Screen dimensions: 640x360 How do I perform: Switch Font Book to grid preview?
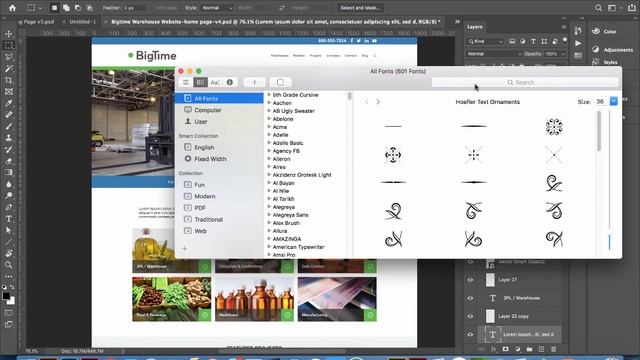[x=200, y=82]
